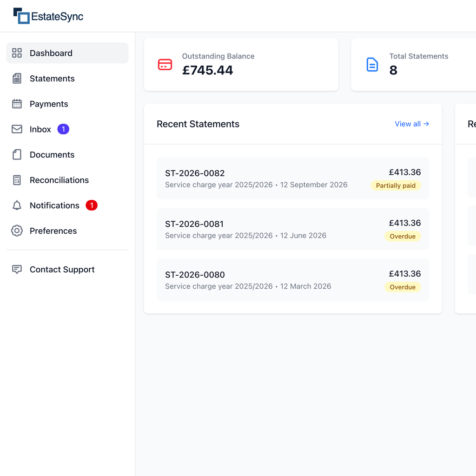Click the Notifications bell icon
Screen dimensions: 476x476
click(17, 205)
